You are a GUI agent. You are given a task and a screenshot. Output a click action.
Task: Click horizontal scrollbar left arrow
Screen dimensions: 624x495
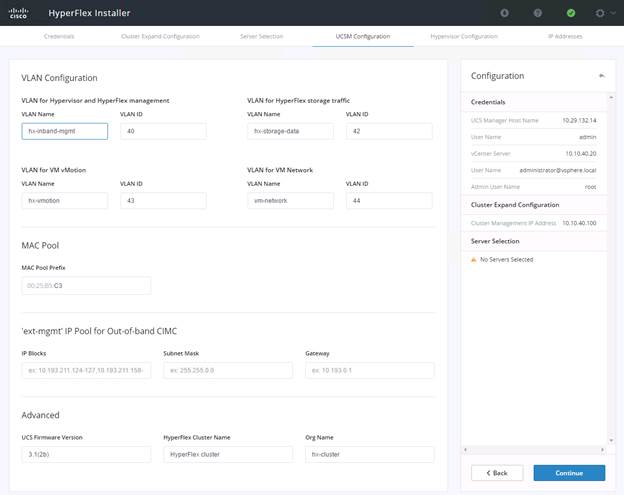tap(465, 450)
